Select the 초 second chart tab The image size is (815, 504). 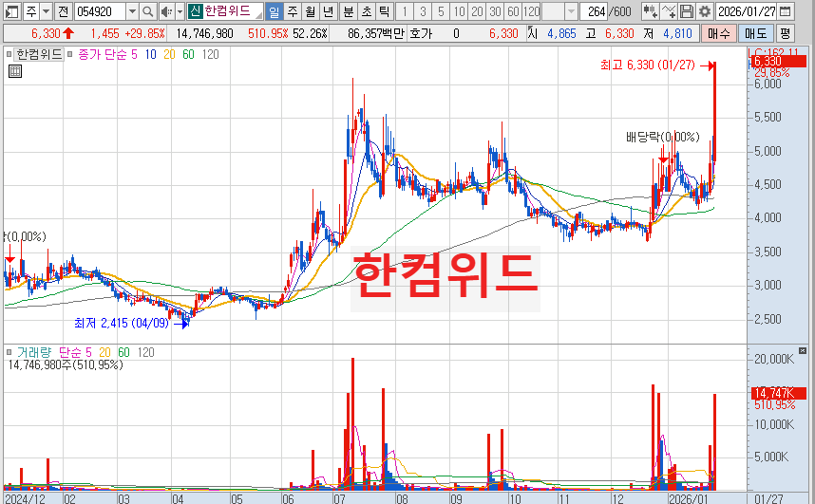coord(367,10)
